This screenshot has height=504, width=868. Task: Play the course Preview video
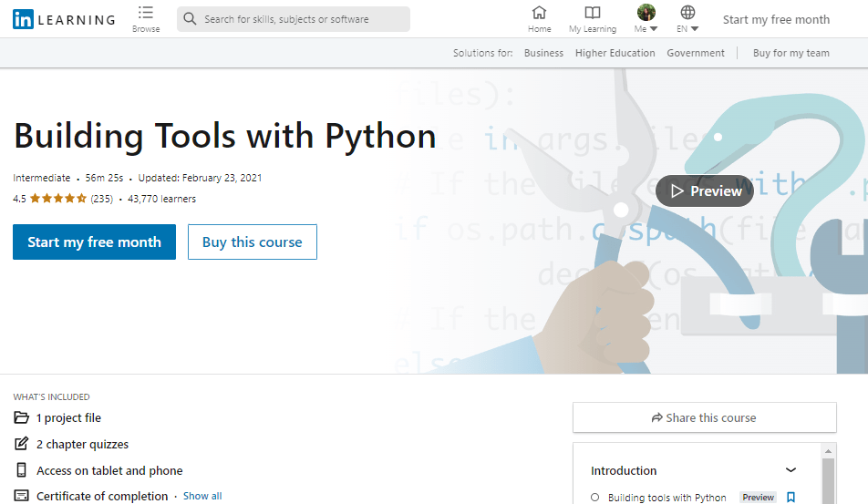pyautogui.click(x=705, y=190)
